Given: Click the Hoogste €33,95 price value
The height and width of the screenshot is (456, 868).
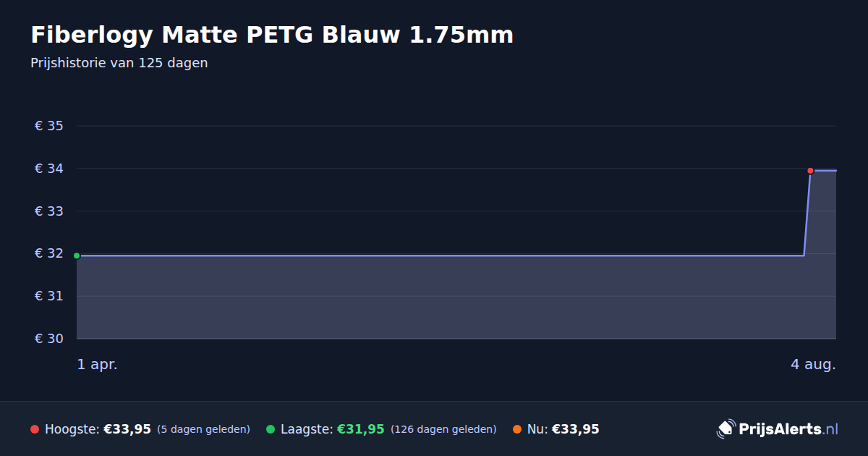Looking at the screenshot, I should (127, 429).
